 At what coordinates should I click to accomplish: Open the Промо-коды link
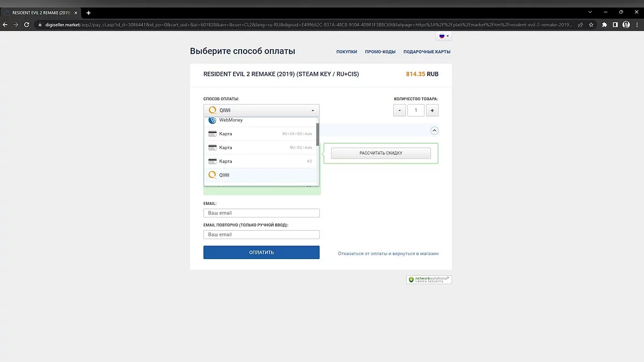click(380, 52)
